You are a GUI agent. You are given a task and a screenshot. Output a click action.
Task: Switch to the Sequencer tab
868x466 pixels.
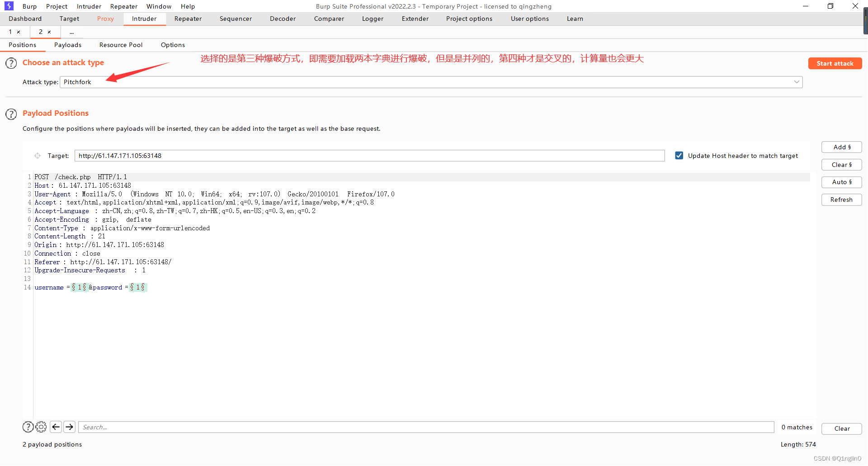(236, 19)
